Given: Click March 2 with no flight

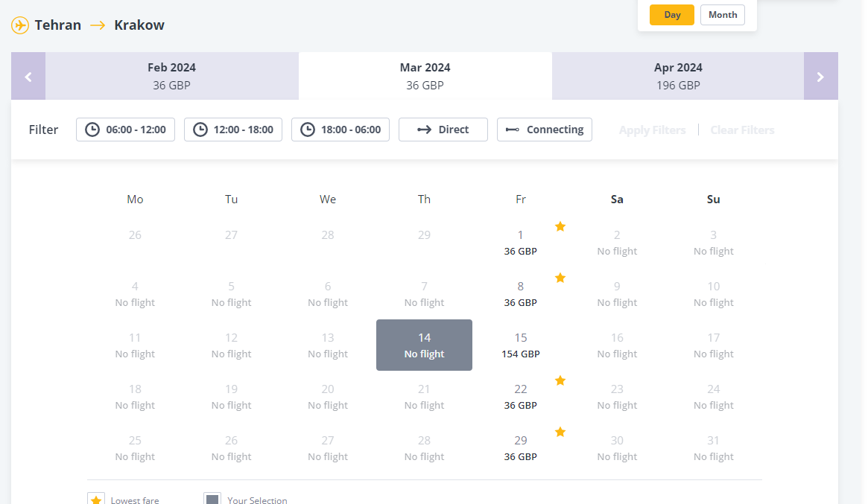Looking at the screenshot, I should click(x=617, y=242).
